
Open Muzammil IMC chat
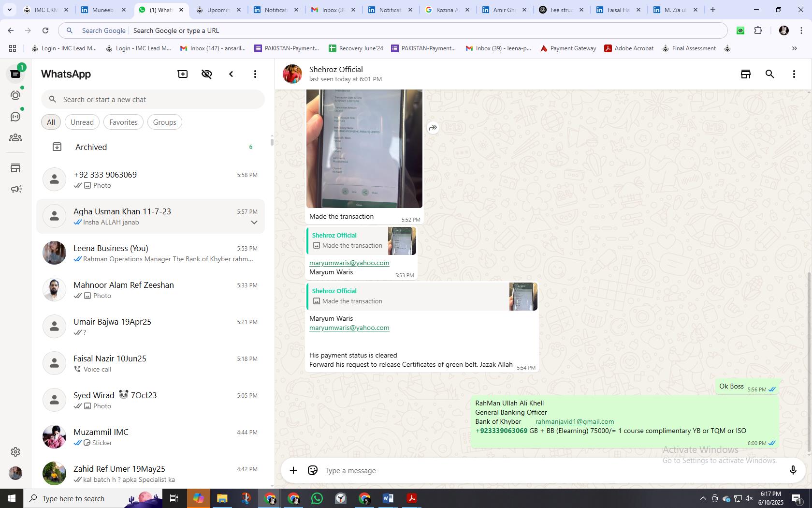(151, 437)
